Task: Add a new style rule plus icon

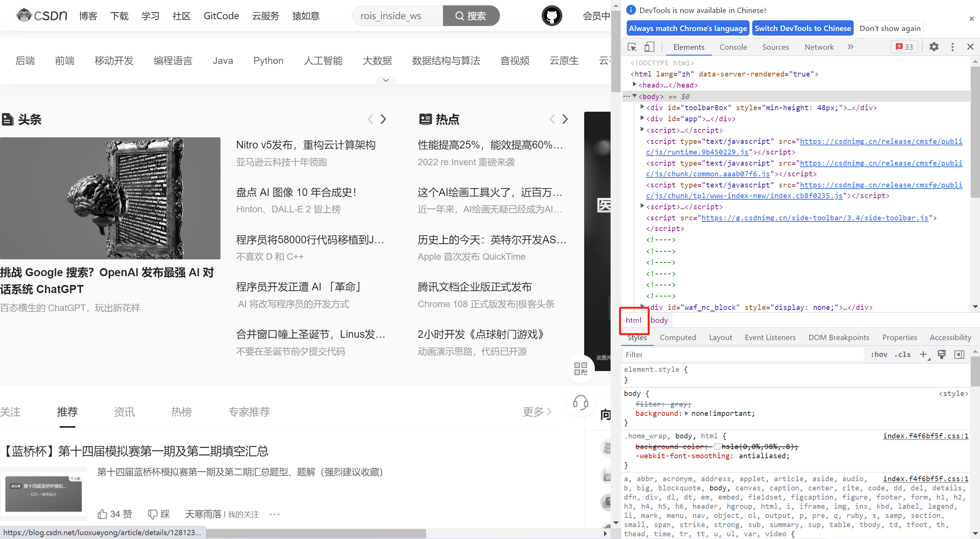Action: point(924,355)
